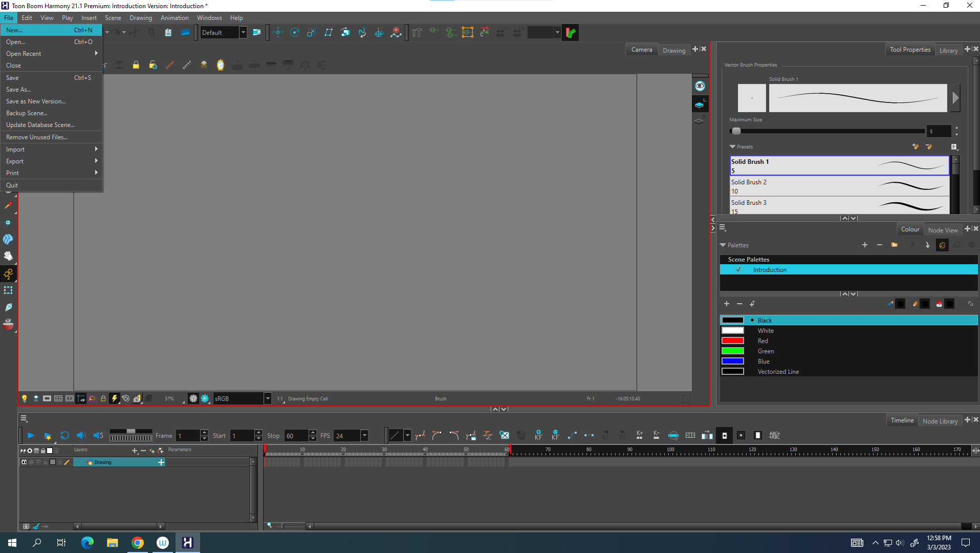Collapse the Palettes disclosure triangle
This screenshot has width=980, height=553.
(x=723, y=245)
